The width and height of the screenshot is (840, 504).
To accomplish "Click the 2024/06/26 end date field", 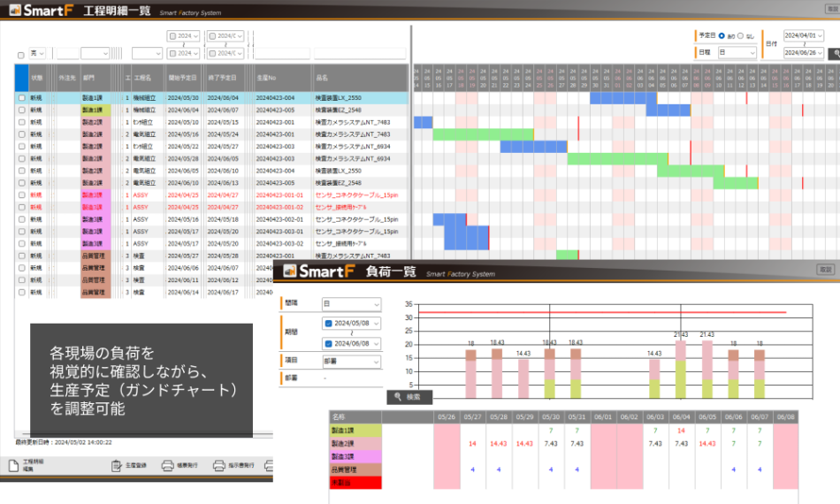I will click(x=802, y=53).
